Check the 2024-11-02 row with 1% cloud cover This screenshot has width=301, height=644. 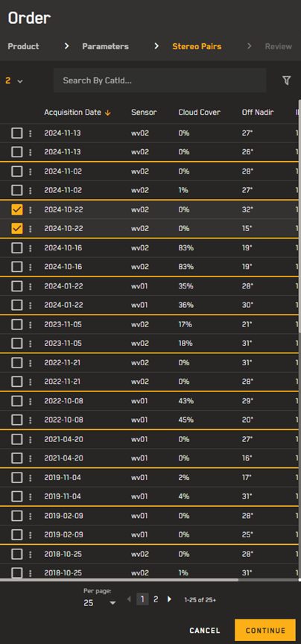pos(17,190)
